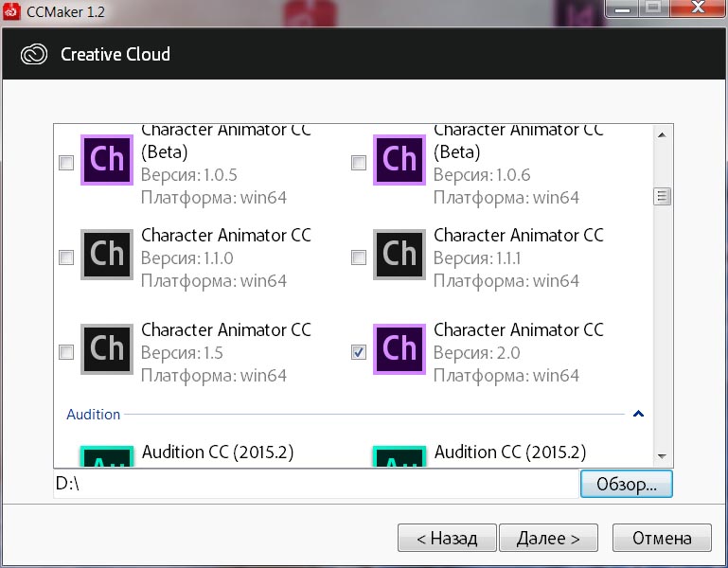
Task: Click Character Animator CC 1.1.0 icon
Action: (x=107, y=255)
